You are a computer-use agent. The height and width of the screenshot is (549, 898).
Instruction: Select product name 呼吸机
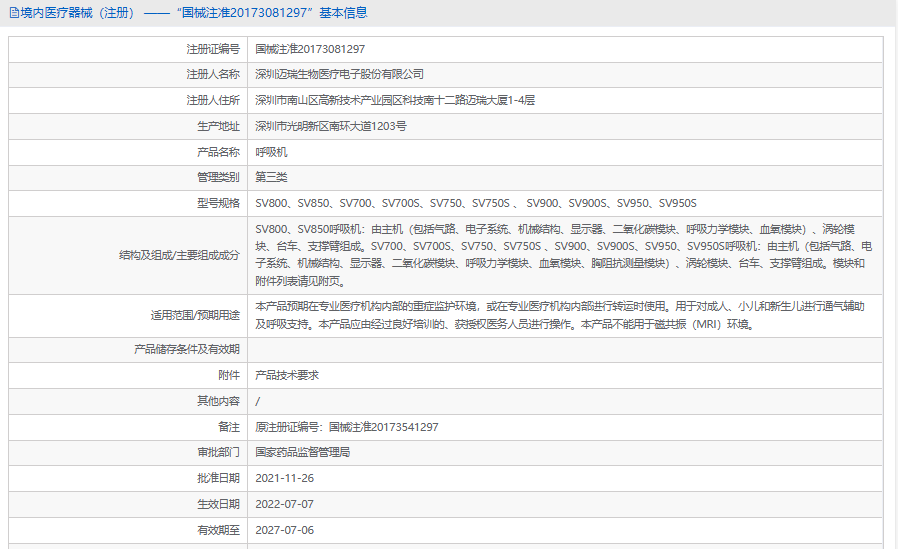coord(271,152)
